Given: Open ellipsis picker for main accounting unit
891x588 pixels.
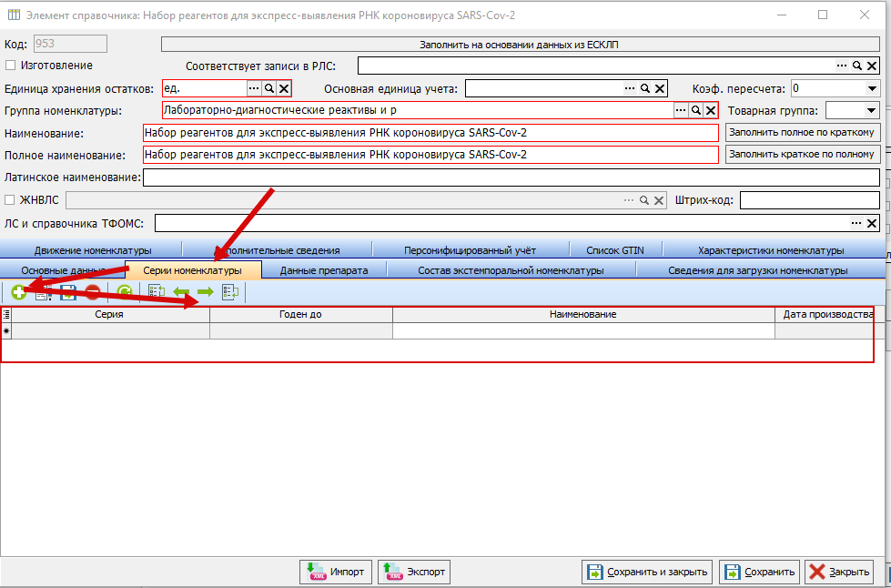Looking at the screenshot, I should [629, 88].
